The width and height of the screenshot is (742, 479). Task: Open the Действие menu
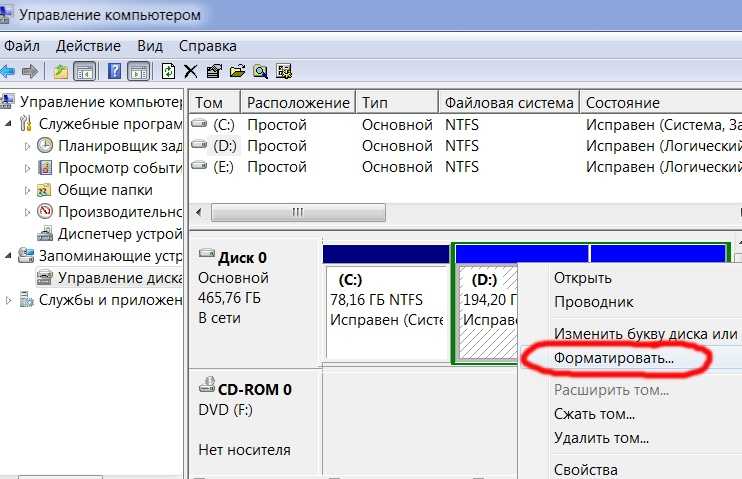[x=88, y=46]
